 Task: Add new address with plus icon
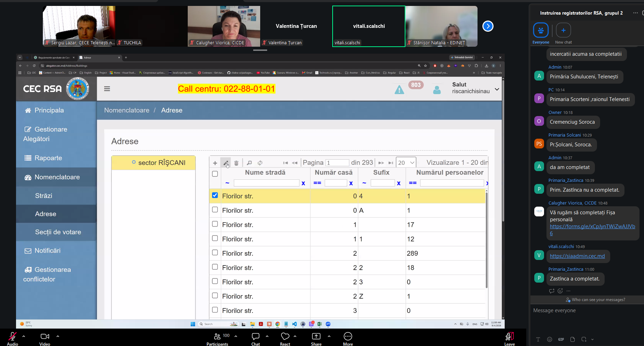[x=215, y=163]
